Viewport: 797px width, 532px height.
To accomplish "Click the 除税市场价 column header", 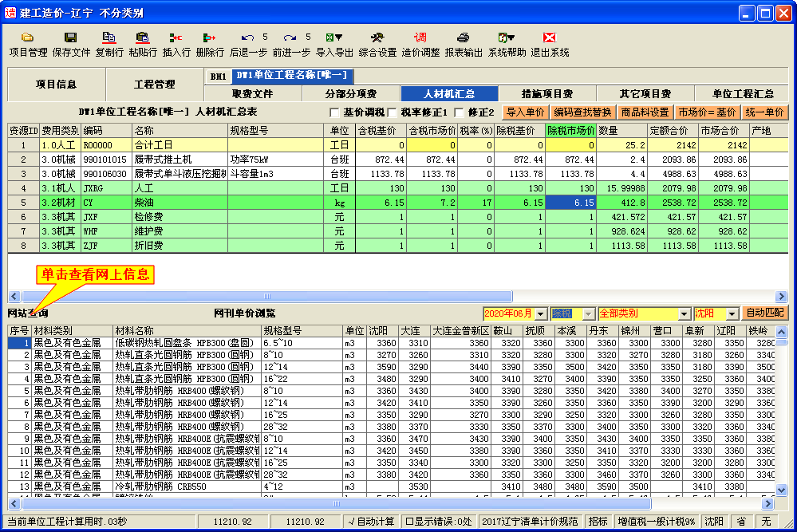I will pos(570,131).
